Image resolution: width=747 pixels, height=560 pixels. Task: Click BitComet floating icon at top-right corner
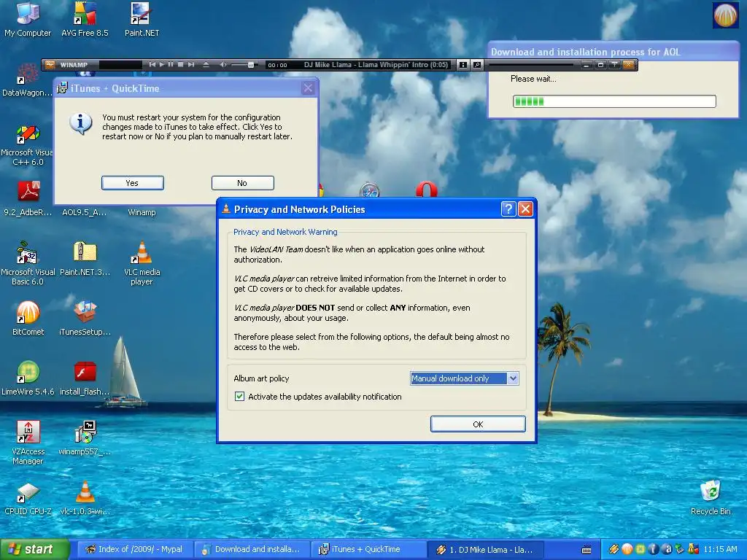[x=725, y=15]
